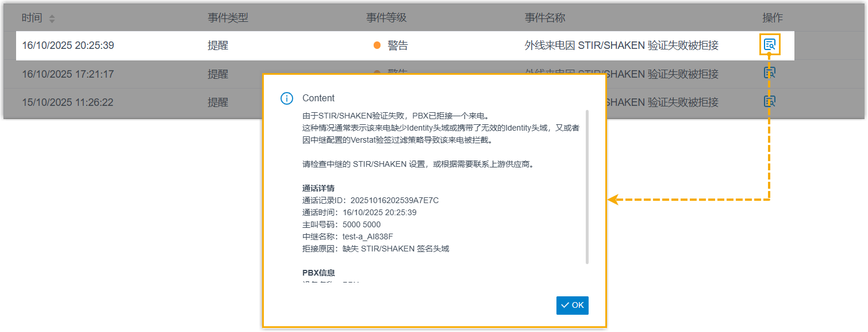
Task: Click the orange 警告 level dot
Action: pyautogui.click(x=377, y=45)
